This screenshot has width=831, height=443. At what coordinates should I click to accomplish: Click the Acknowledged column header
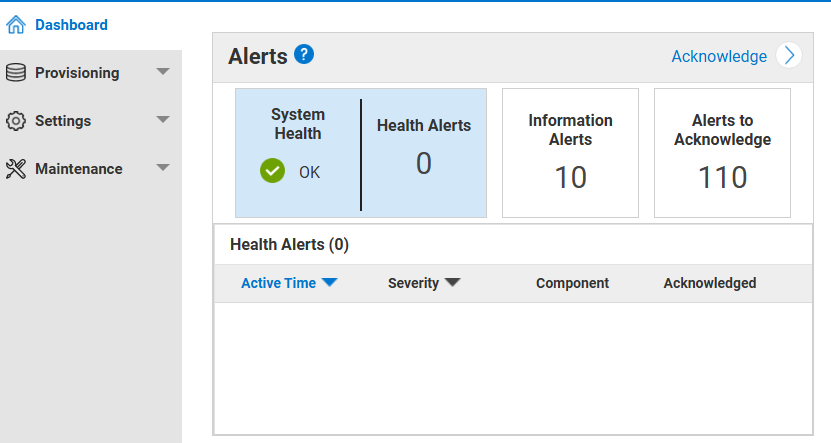point(709,283)
